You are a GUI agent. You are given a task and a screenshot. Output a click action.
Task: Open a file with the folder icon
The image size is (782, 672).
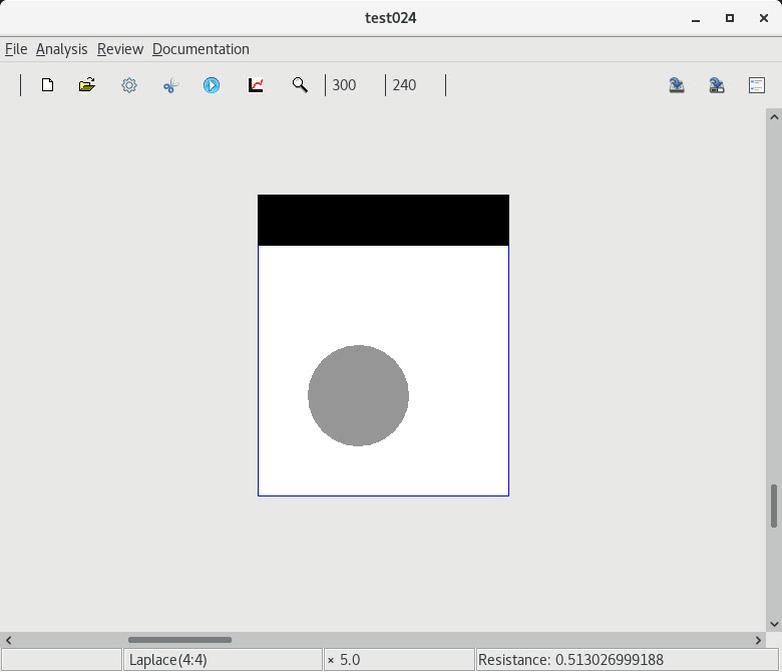[x=87, y=85]
